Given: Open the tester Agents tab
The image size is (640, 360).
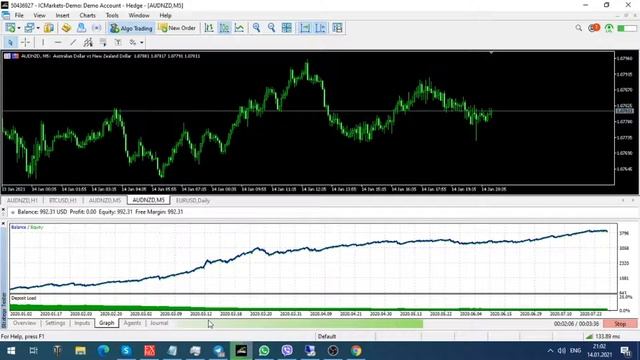Looking at the screenshot, I should (x=132, y=323).
